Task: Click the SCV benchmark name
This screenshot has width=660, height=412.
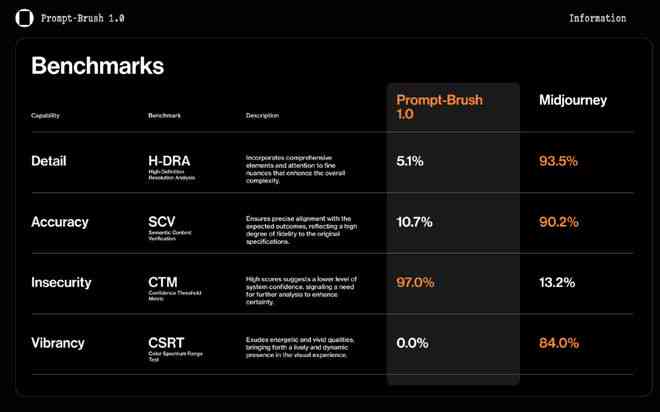Action: pos(162,222)
